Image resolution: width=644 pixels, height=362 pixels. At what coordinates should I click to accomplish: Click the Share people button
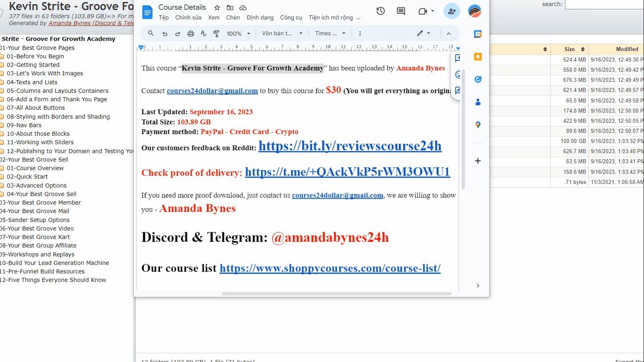(452, 11)
